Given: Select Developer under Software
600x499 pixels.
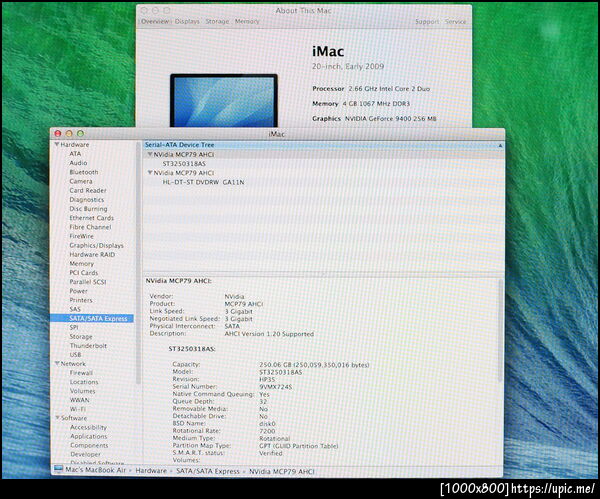Looking at the screenshot, I should tap(85, 455).
